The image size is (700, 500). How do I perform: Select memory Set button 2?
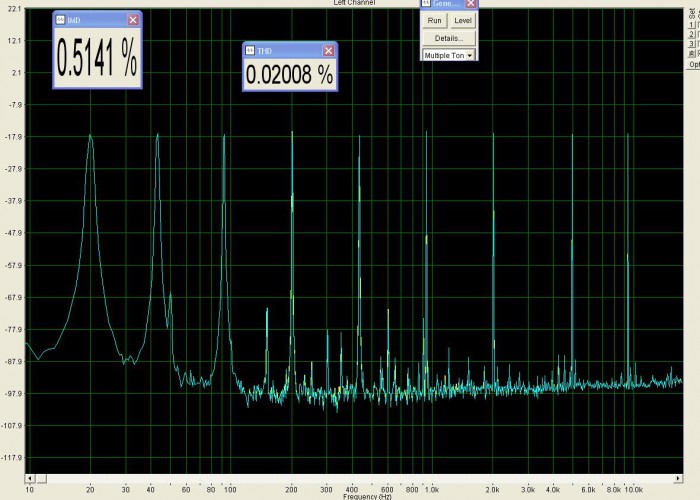click(692, 35)
